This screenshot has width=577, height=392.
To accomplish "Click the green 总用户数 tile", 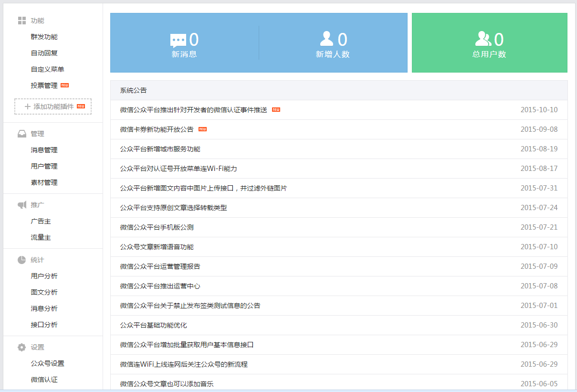I will (489, 43).
